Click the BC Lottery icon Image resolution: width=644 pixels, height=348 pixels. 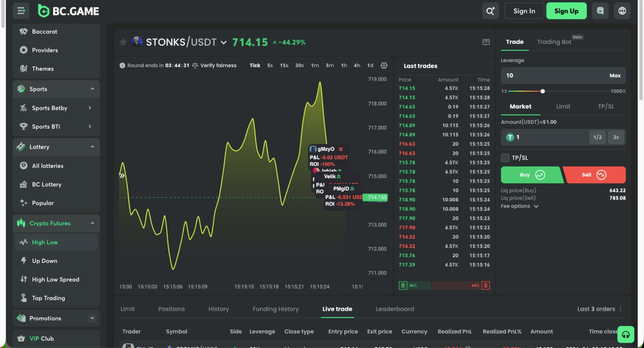pyautogui.click(x=24, y=184)
